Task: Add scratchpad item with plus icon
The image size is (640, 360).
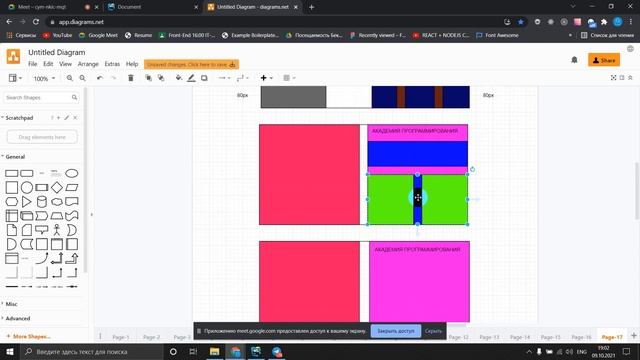Action: click(x=58, y=118)
